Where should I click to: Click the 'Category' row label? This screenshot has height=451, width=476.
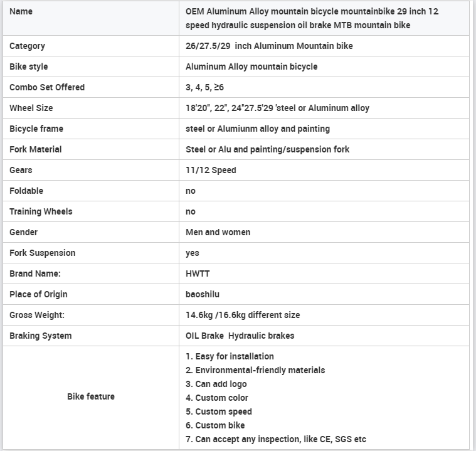(x=27, y=46)
